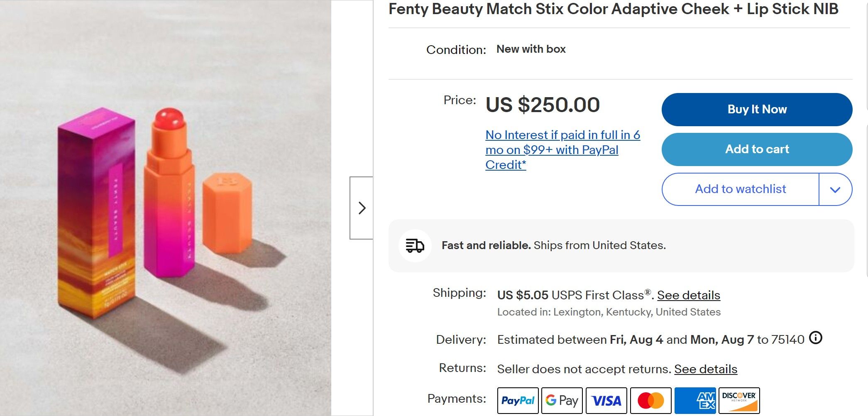Click the Discover card icon

[x=739, y=401]
